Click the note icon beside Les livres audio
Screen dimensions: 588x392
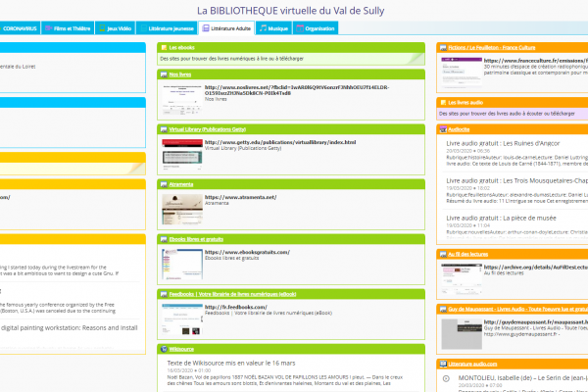point(443,102)
